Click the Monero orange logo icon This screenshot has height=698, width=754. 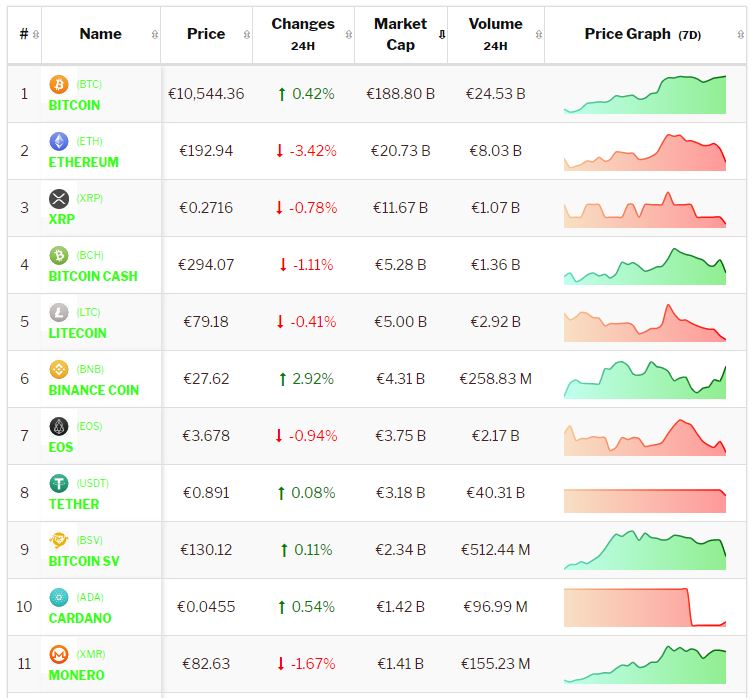tap(58, 655)
